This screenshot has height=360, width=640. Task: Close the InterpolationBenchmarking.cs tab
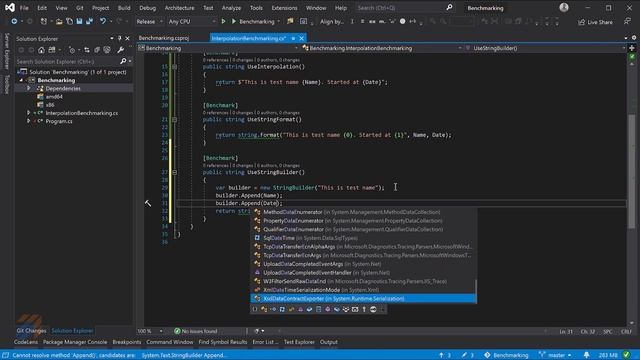coord(302,38)
